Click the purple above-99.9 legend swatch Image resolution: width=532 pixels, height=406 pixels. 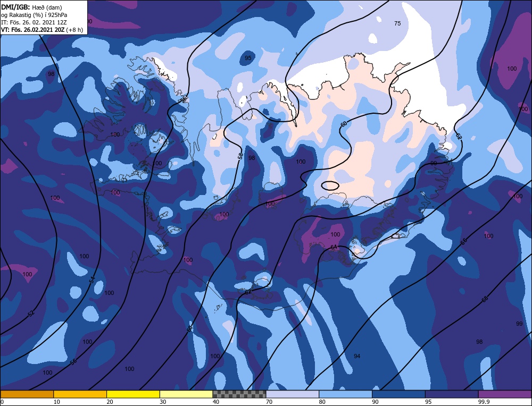[x=505, y=394]
